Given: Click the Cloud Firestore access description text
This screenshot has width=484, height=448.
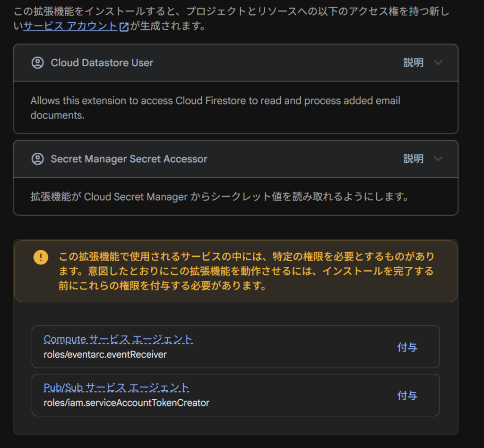Looking at the screenshot, I should tap(215, 108).
